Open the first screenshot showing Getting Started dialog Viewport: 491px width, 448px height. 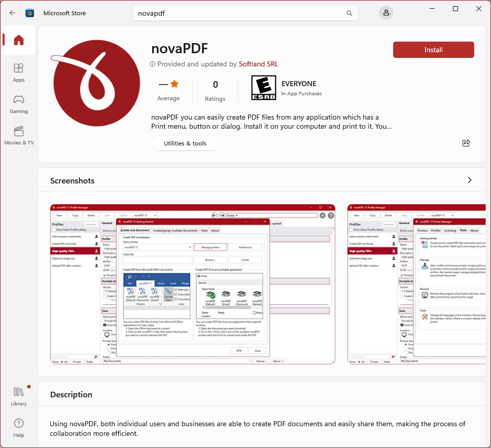(193, 284)
